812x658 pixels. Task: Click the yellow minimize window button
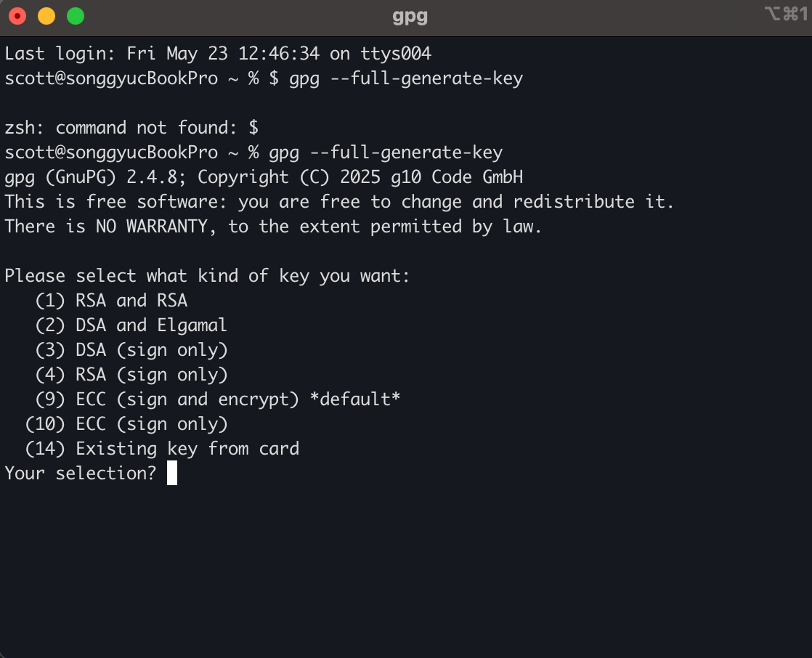[x=46, y=16]
